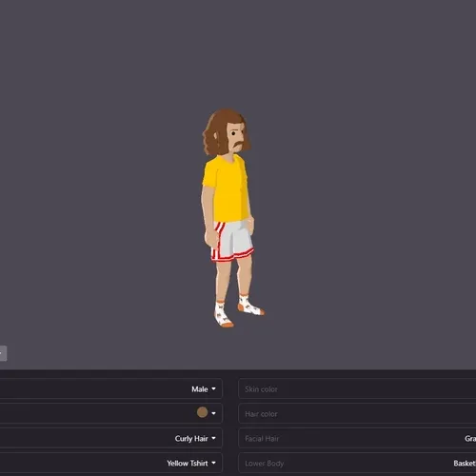Click the caret next to Yellow Tshirt
The height and width of the screenshot is (476, 476).
coord(213,463)
